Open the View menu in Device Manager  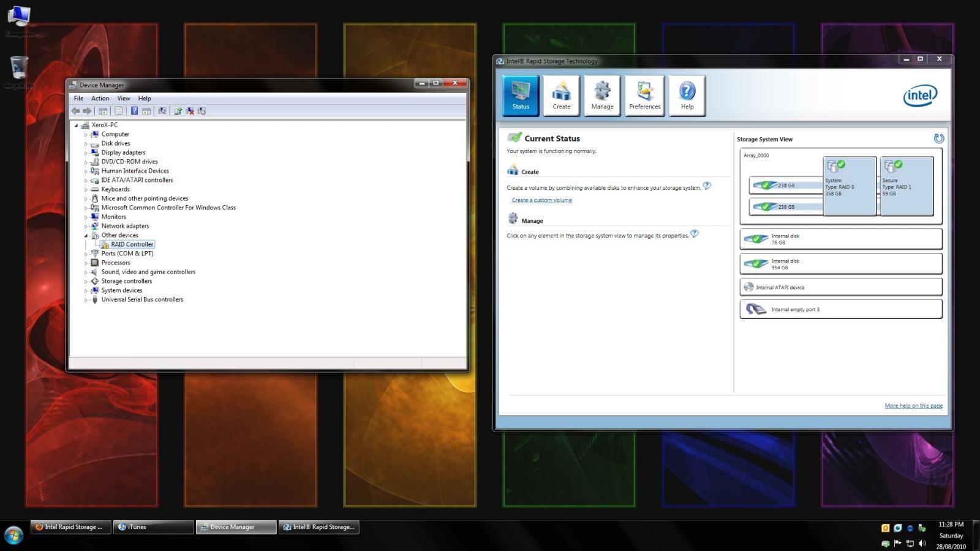(124, 98)
